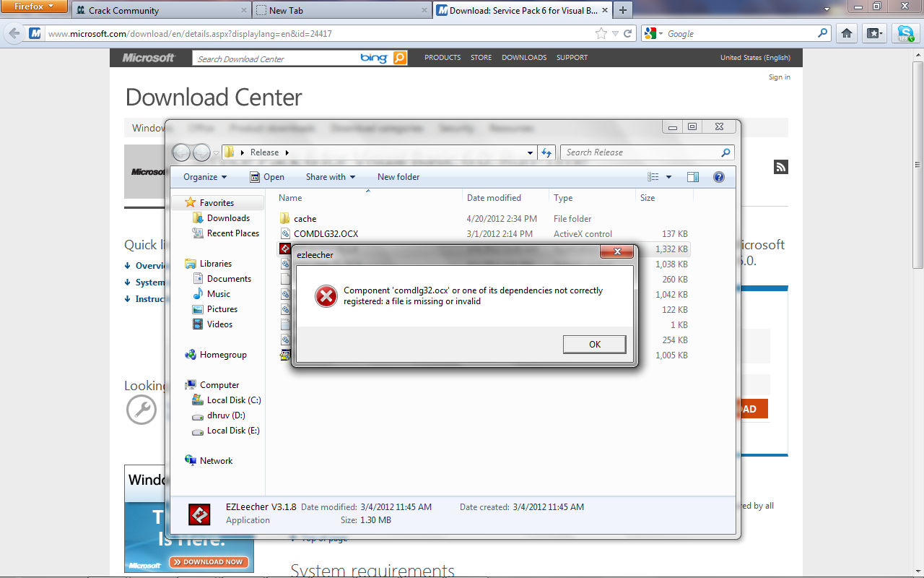
Task: Click the Skype toolbar icon in Firefox
Action: (905, 33)
